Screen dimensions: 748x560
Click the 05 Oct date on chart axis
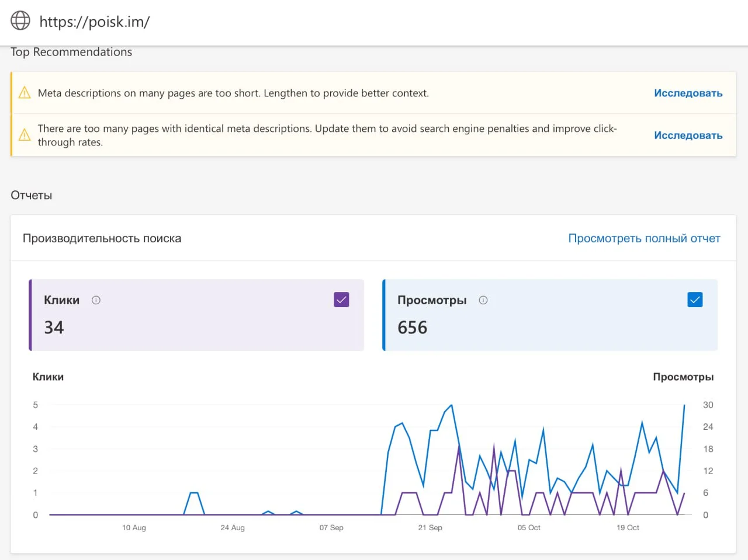pos(529,527)
